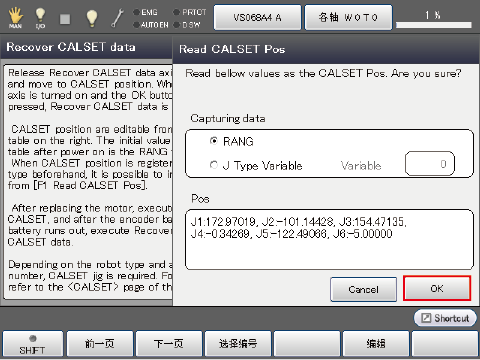480x360 pixels.
Task: Click the Cancel button
Action: point(363,289)
